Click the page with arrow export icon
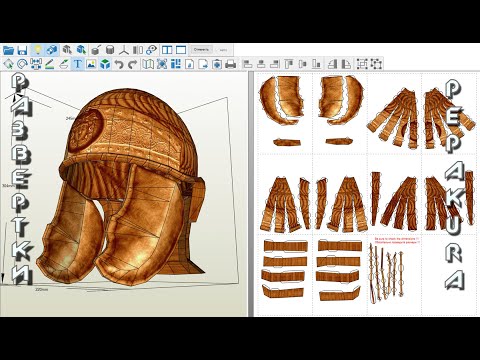Screen dimensions: 480x360 tap(203, 64)
